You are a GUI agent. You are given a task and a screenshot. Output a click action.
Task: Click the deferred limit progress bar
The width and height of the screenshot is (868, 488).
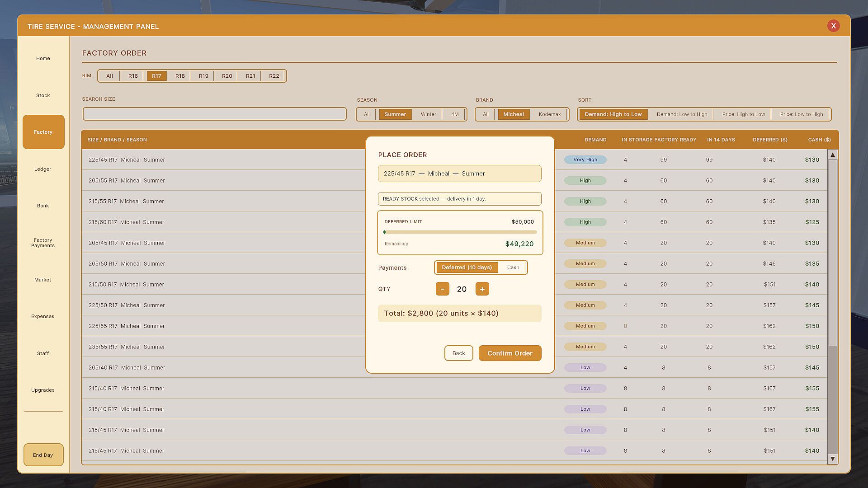(460, 232)
